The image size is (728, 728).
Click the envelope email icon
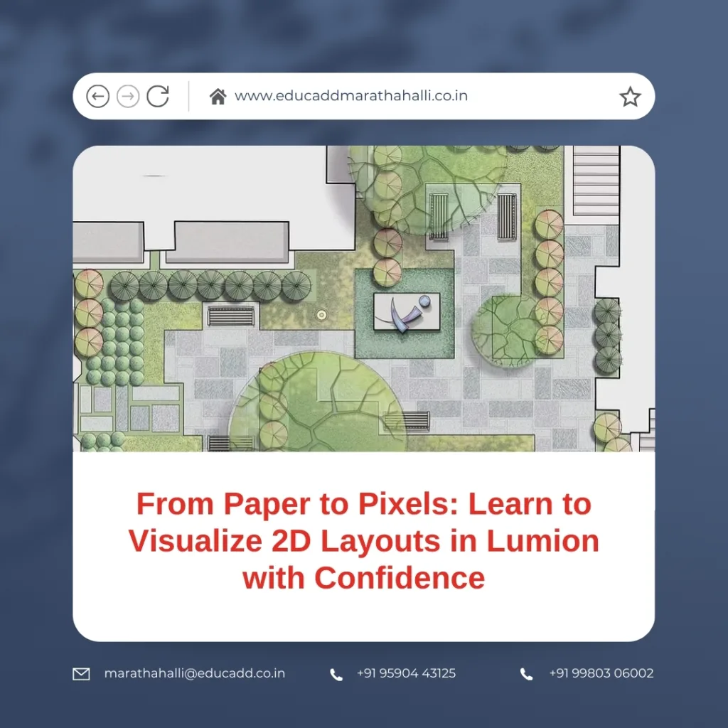[x=81, y=674]
